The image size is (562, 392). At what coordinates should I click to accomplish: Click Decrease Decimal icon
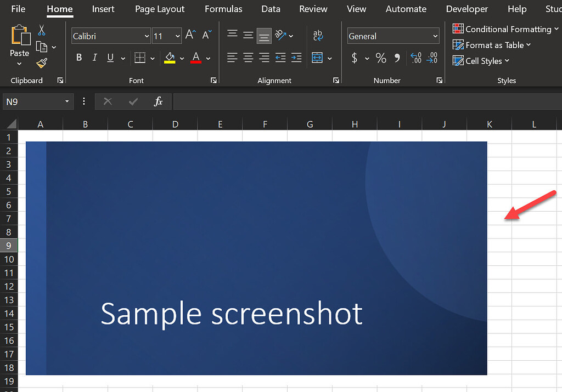pyautogui.click(x=432, y=58)
